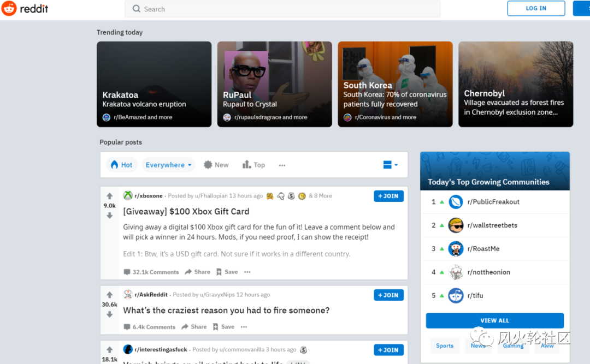The image size is (590, 364).
Task: Visit user u/Fhallopian profile
Action: (211, 196)
